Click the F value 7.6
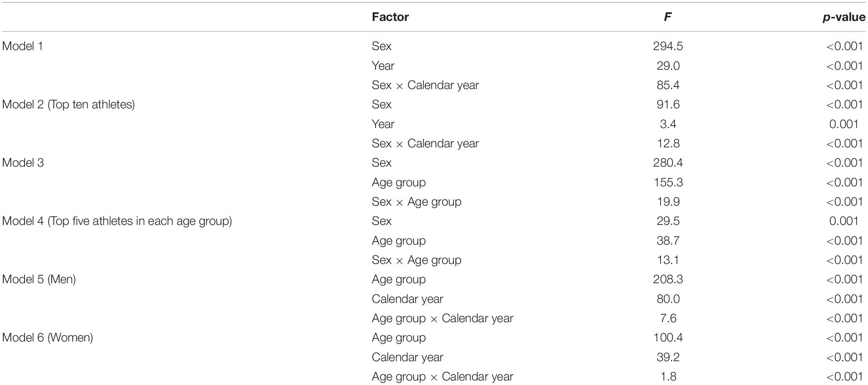The image size is (868, 385). point(668,318)
